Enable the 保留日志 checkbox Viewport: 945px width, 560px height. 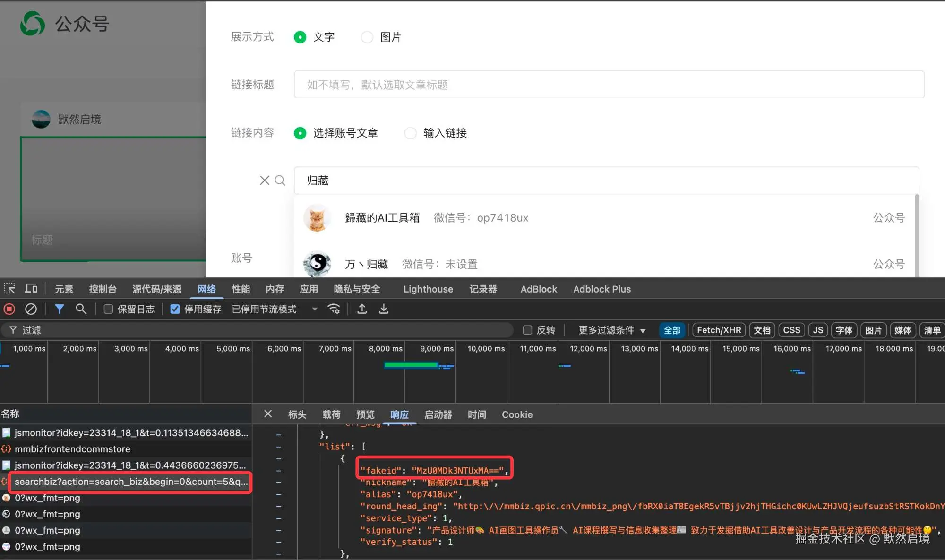108,309
